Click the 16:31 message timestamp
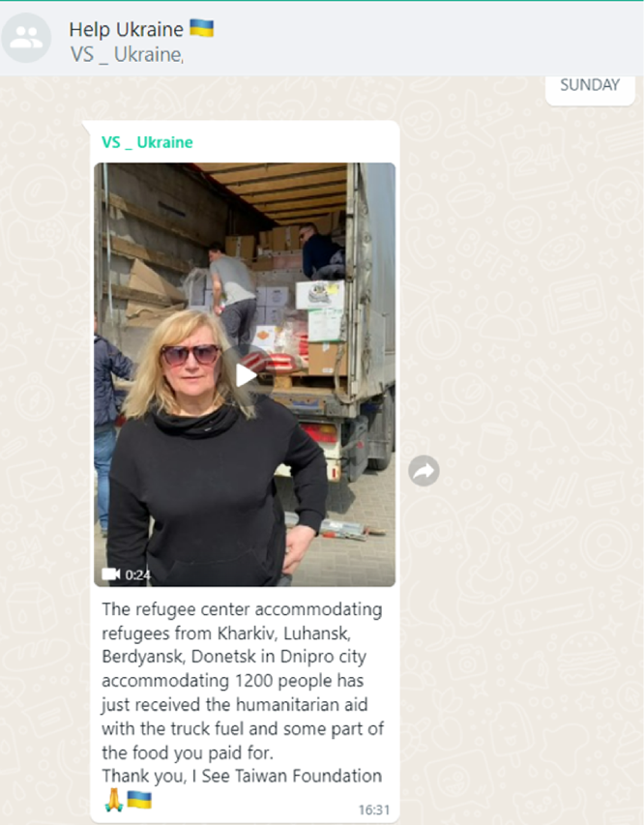The height and width of the screenshot is (825, 644). point(374,810)
